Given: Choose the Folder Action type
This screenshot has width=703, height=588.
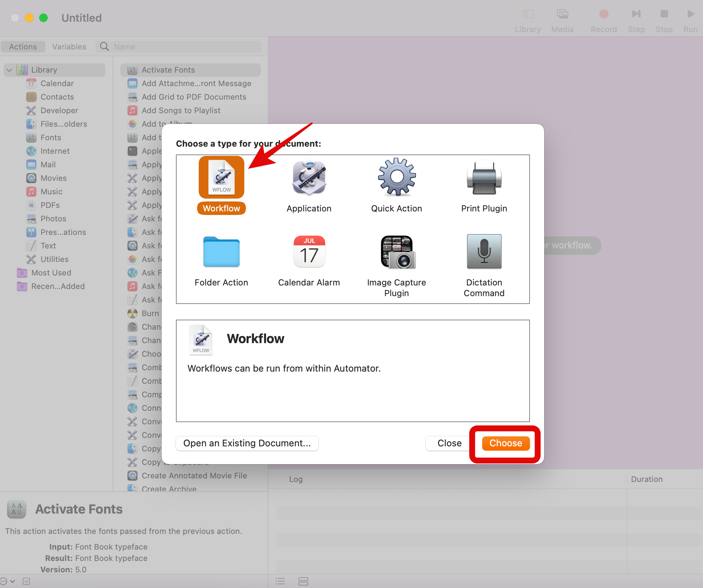Looking at the screenshot, I should click(x=221, y=252).
